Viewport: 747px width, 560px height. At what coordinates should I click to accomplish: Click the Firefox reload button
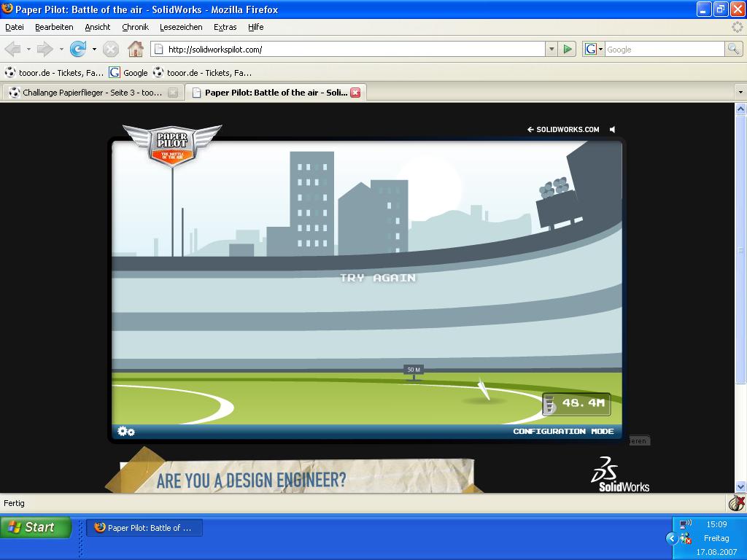tap(77, 49)
